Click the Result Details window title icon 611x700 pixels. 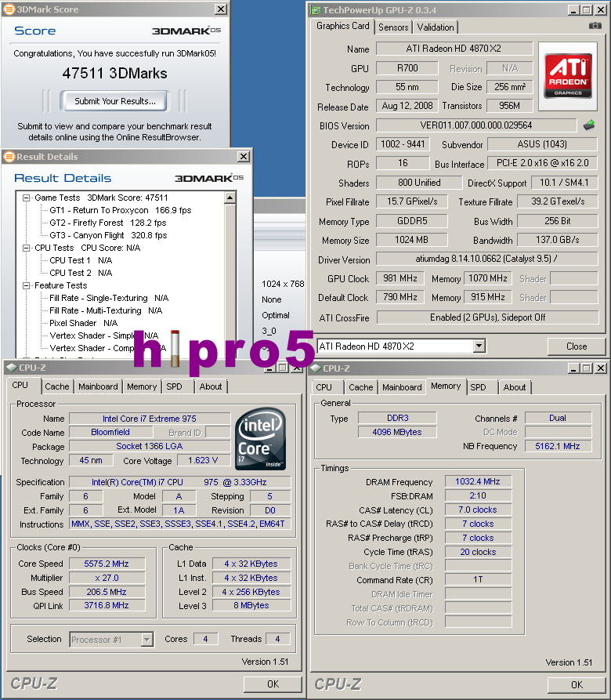9,157
